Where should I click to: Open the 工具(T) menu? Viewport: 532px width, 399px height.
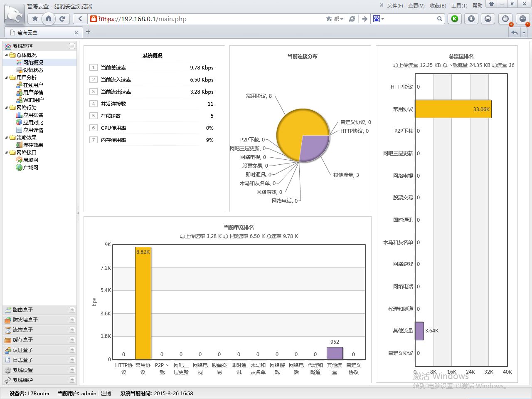point(459,6)
